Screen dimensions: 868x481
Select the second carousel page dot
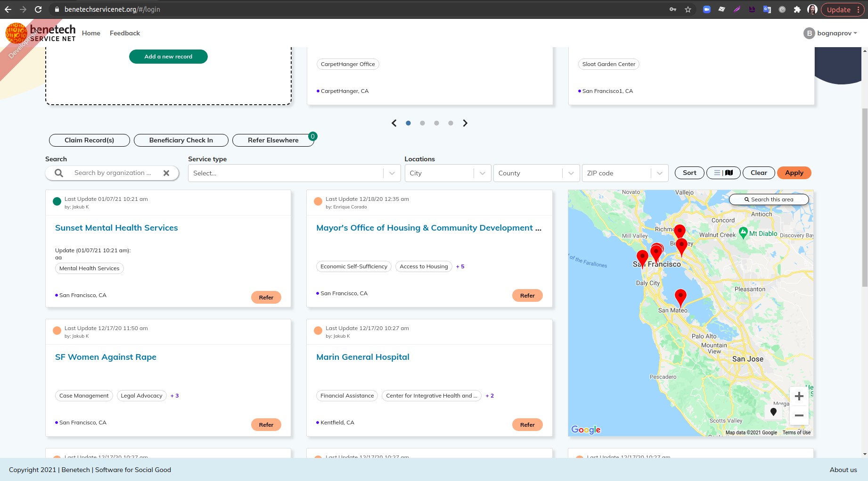(422, 123)
